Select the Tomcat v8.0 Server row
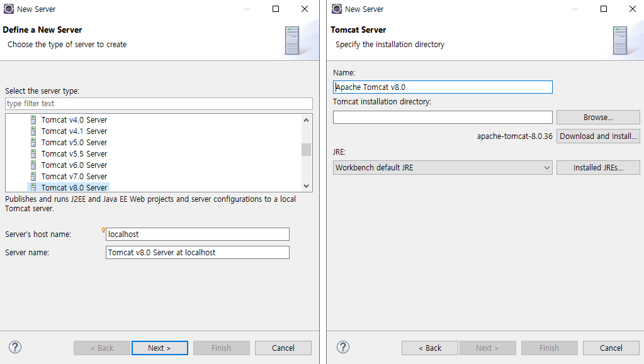 (x=69, y=187)
